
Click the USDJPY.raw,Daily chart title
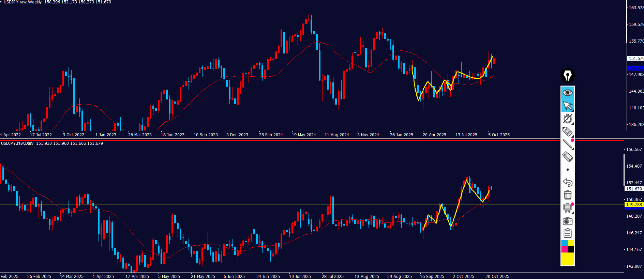17,143
